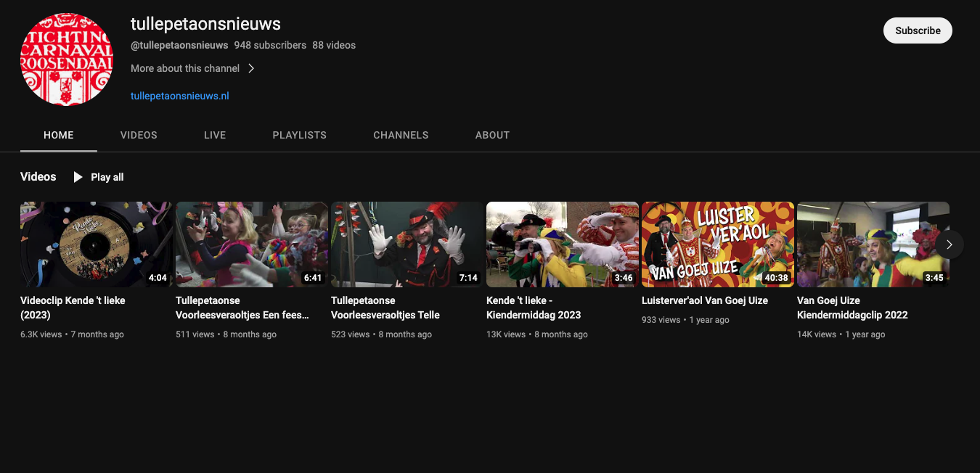Click the Videos section heading

pos(38,177)
